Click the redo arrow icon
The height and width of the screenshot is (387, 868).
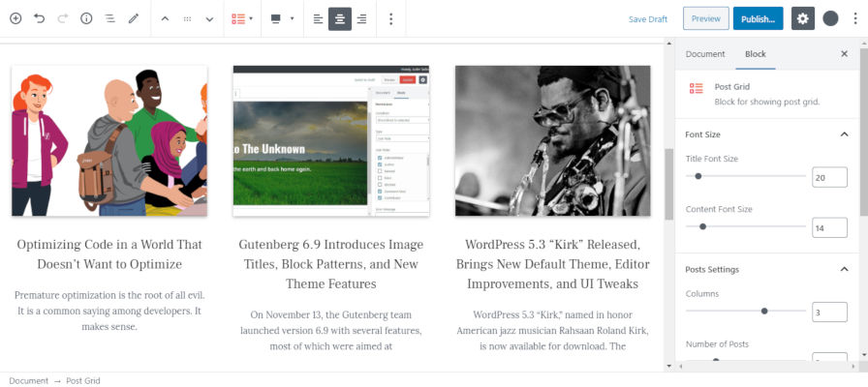(x=63, y=18)
